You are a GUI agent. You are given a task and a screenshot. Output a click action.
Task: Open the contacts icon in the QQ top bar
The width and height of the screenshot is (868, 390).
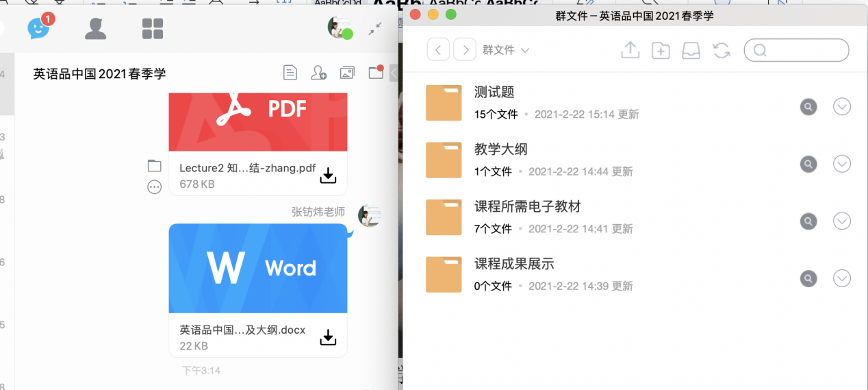click(x=96, y=28)
